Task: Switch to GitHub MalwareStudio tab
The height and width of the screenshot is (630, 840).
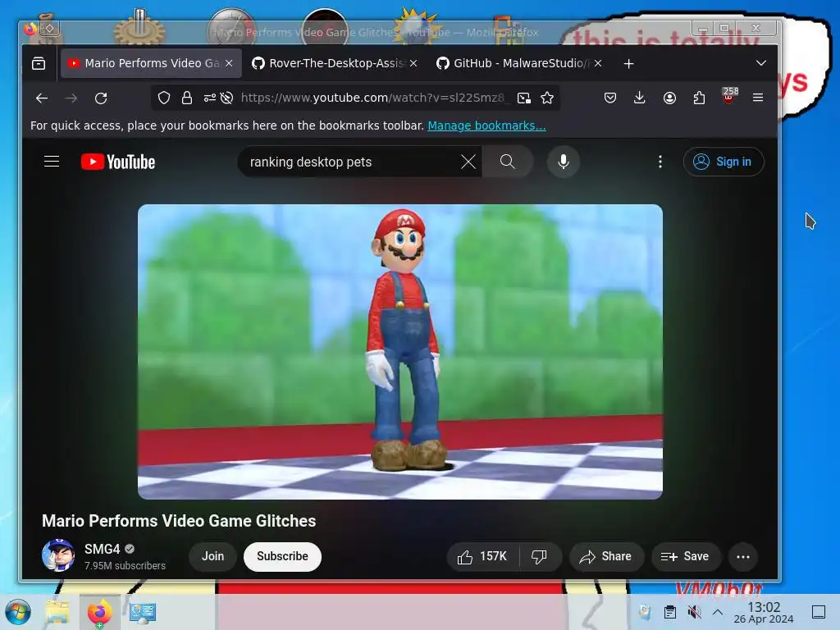Action: (519, 64)
